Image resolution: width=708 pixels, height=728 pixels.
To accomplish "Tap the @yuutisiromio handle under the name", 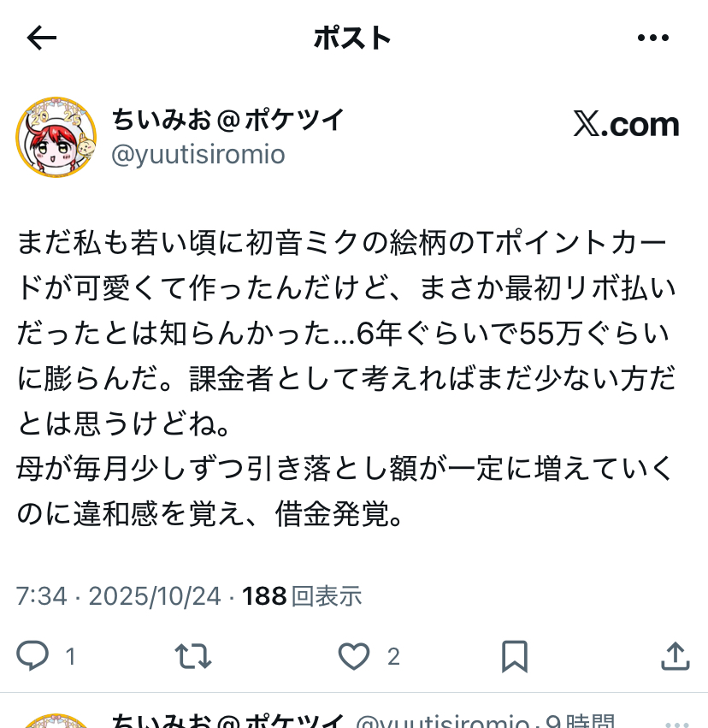I will point(198,155).
